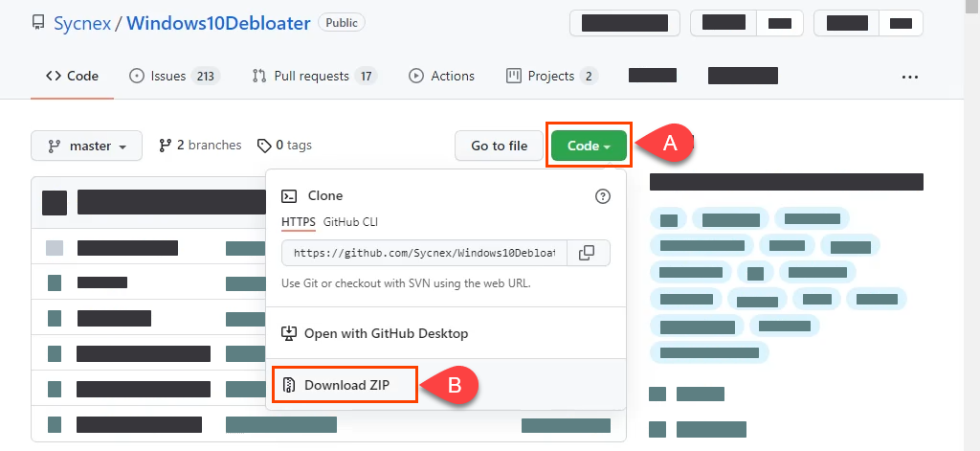Screen dimensions: 980x451
Task: Copy the clone URL with the copy icon
Action: coord(587,253)
